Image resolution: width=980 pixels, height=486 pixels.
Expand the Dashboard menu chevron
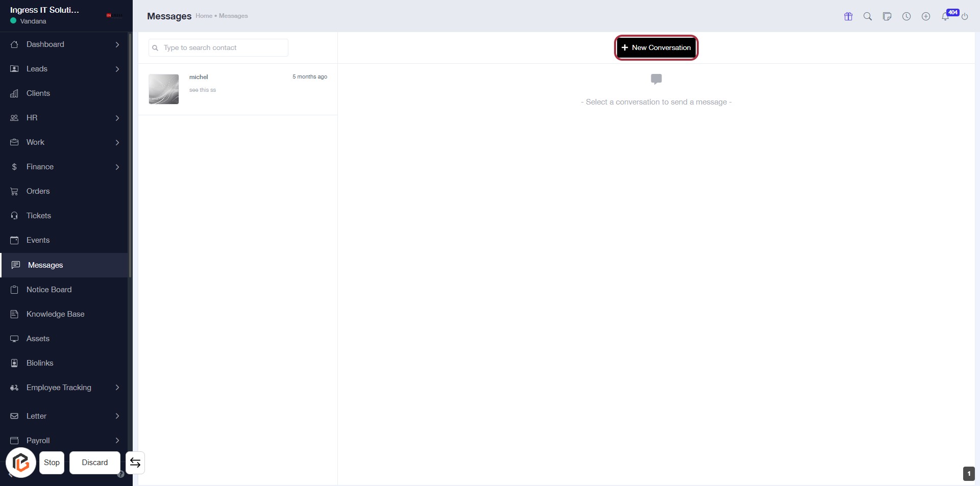tap(117, 44)
